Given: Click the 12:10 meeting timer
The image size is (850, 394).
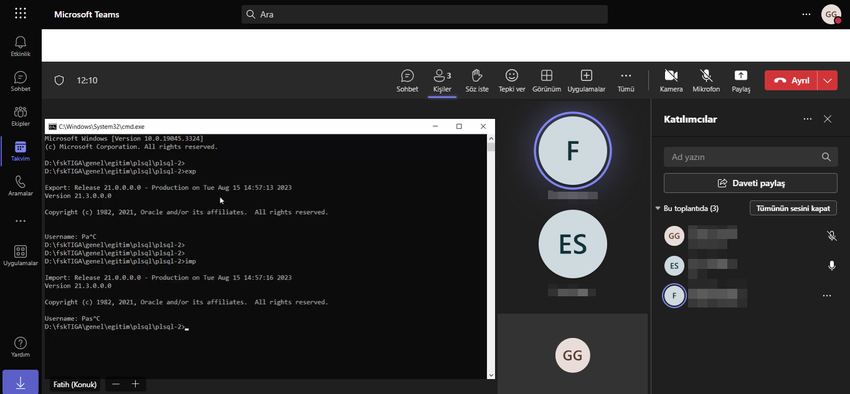Looking at the screenshot, I should (x=87, y=80).
